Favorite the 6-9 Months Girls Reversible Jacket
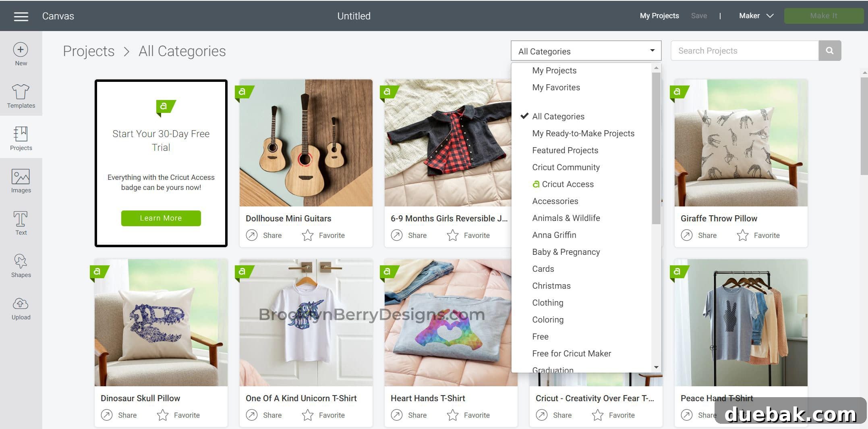The width and height of the screenshot is (868, 429). click(468, 235)
